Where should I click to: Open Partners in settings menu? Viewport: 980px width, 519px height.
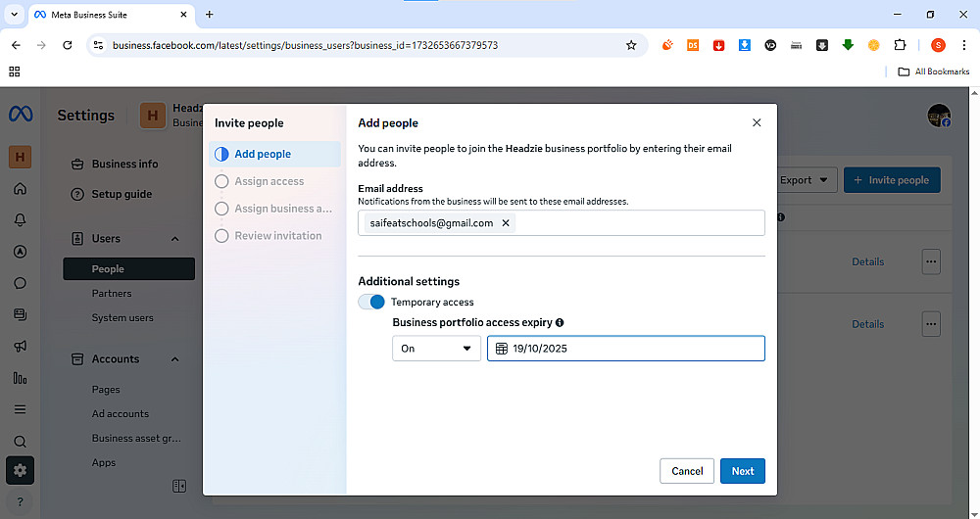112,294
